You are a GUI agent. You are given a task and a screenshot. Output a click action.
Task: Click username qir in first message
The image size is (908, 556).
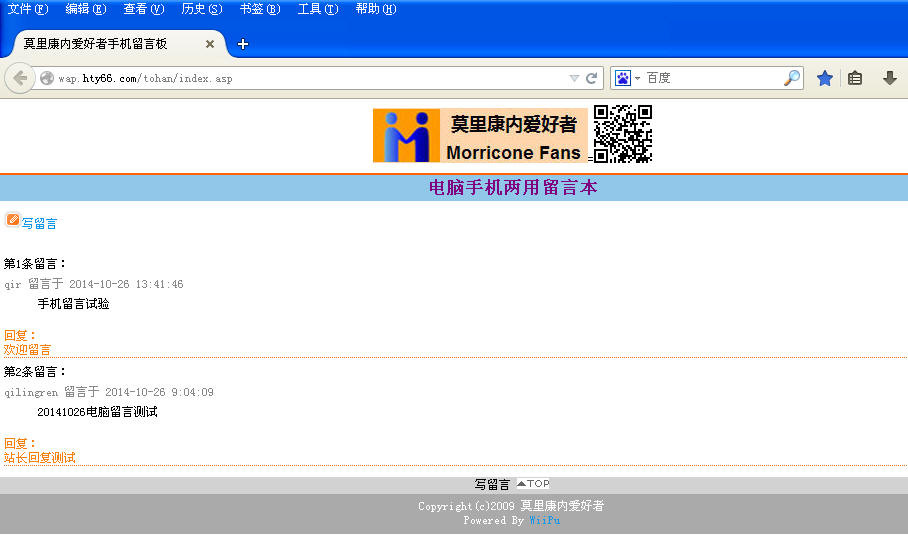click(x=13, y=284)
